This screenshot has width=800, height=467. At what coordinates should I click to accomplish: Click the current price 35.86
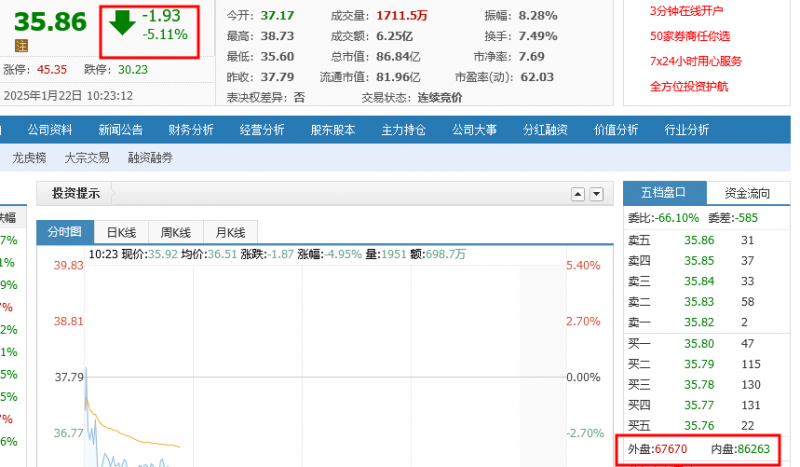pyautogui.click(x=50, y=21)
